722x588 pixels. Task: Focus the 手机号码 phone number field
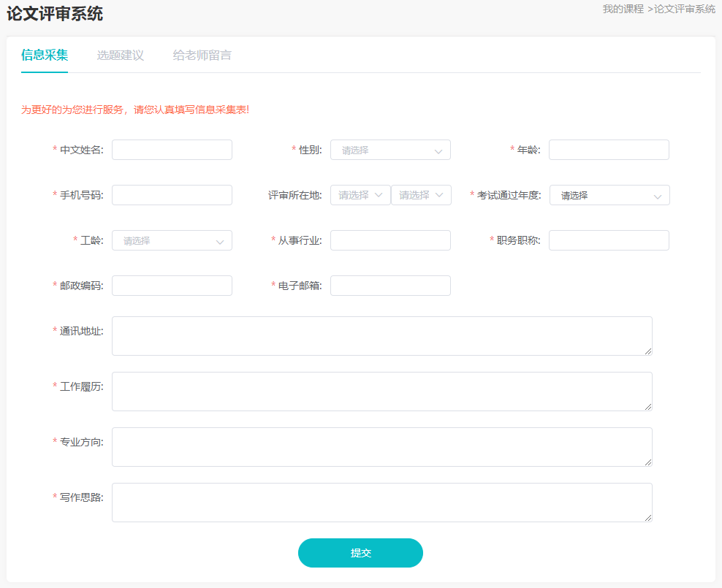(172, 195)
